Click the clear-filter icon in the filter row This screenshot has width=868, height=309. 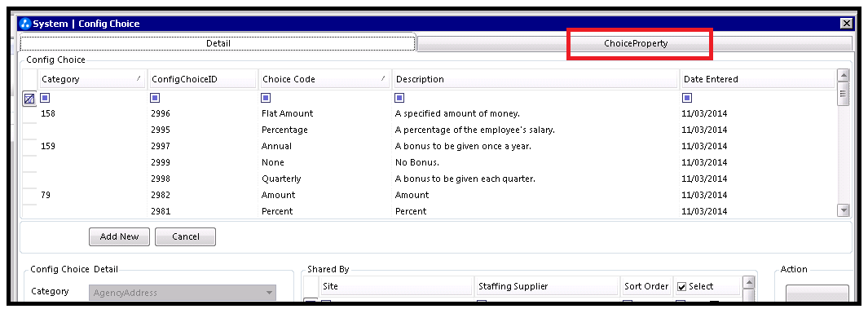tap(29, 99)
